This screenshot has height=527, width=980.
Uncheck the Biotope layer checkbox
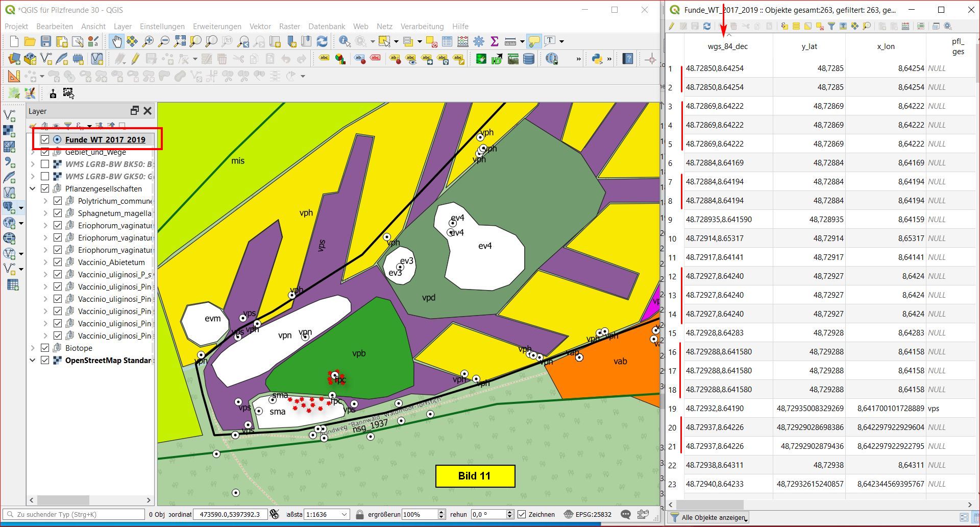45,348
